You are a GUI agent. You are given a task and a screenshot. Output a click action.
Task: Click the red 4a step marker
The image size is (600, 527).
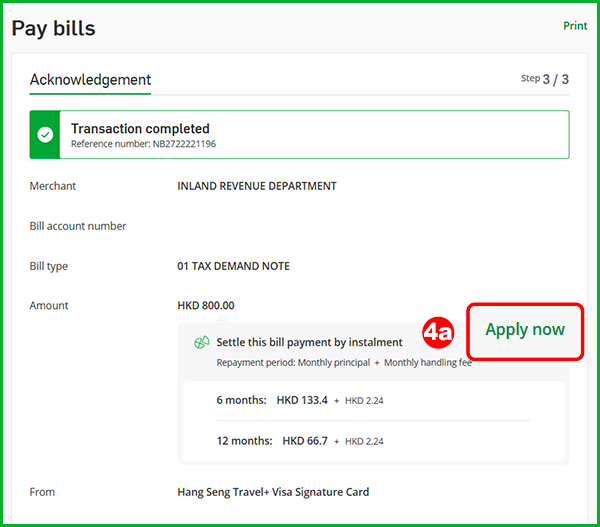coord(437,331)
